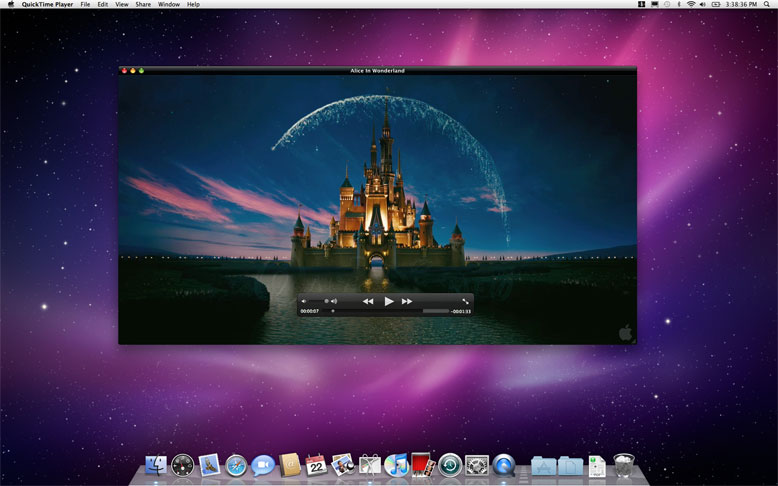Launch Photo Booth from the Dock
Image resolution: width=778 pixels, height=486 pixels.
(x=423, y=465)
